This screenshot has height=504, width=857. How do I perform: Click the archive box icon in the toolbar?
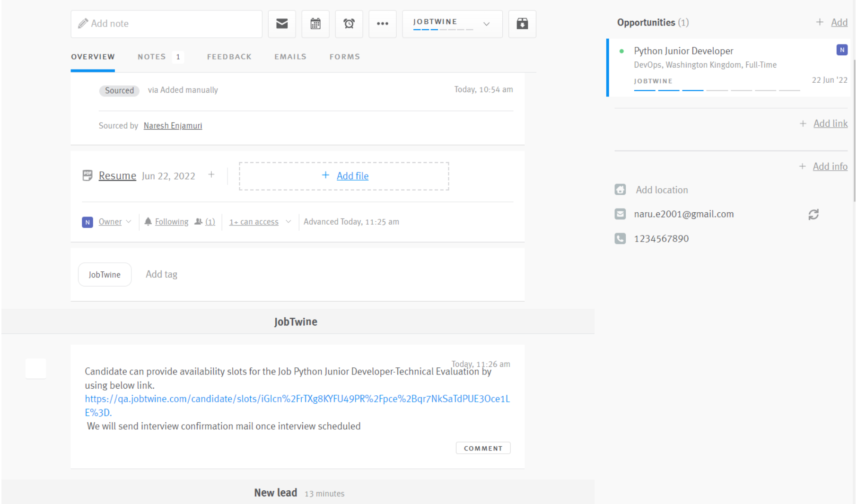(522, 24)
